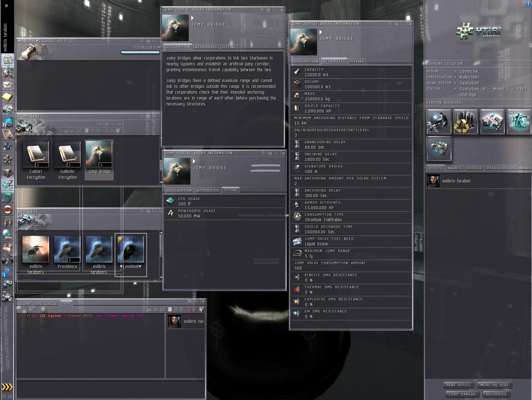Open Attributes tab in lower Jump Bridge fitting window
Screen dimensions: 532x400
click(207, 190)
